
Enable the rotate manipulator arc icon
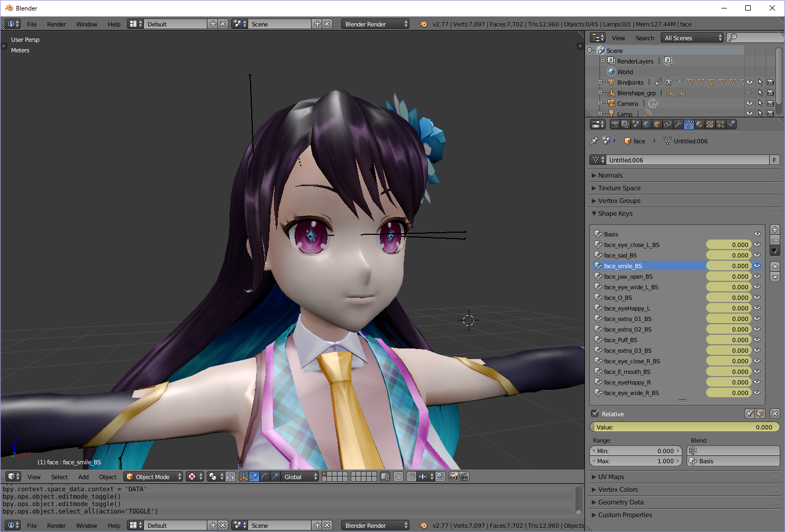coord(264,476)
